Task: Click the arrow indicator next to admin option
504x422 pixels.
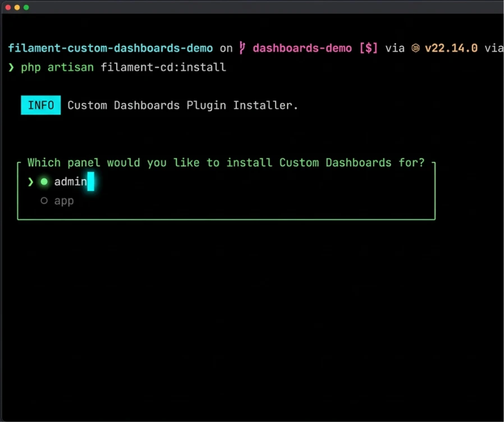Action: 31,181
